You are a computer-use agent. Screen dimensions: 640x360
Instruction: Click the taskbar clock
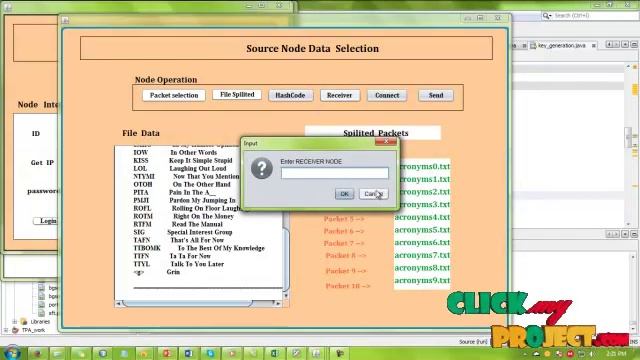pyautogui.click(x=616, y=353)
